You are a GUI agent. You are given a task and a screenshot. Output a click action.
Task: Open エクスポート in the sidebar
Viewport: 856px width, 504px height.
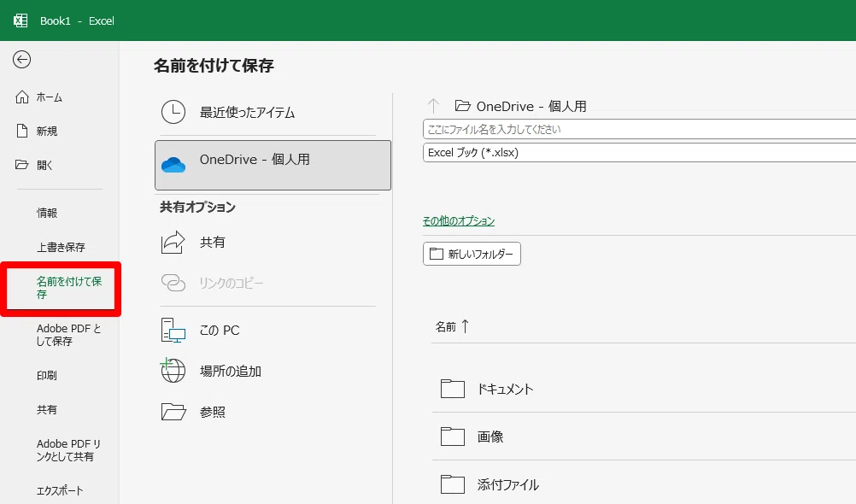[x=60, y=490]
